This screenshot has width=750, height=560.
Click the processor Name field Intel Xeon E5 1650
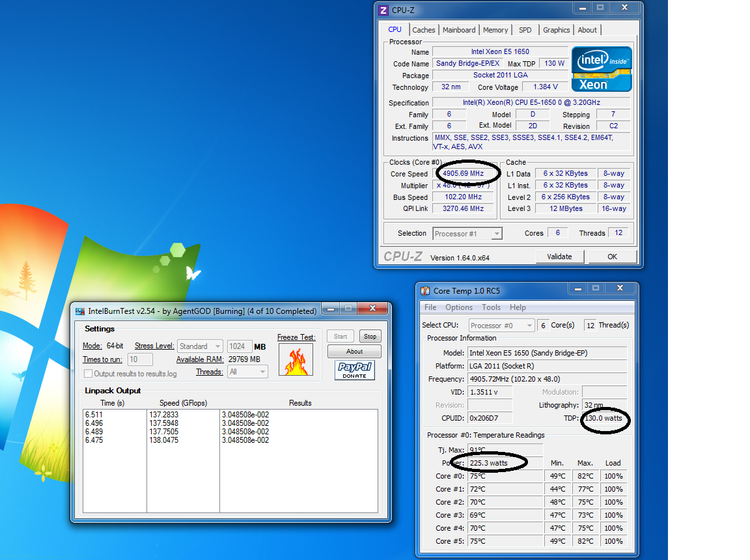(500, 51)
